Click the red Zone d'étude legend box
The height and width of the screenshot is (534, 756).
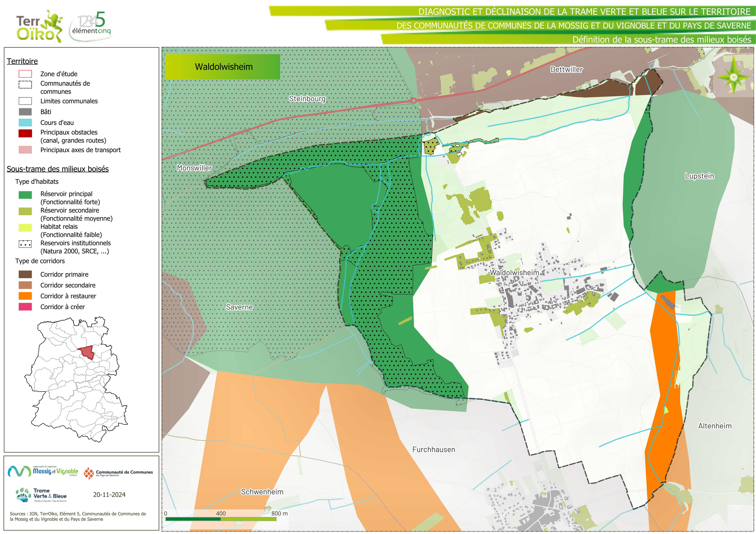[x=25, y=74]
